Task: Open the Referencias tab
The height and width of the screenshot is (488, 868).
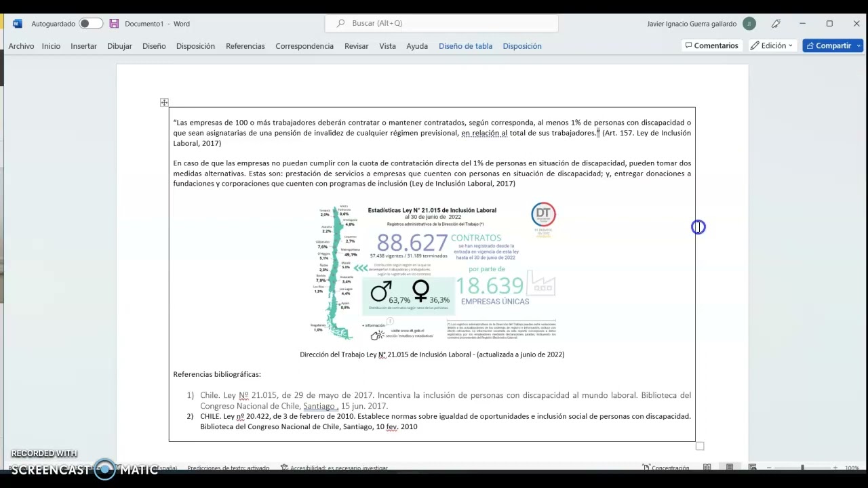Action: (x=245, y=46)
